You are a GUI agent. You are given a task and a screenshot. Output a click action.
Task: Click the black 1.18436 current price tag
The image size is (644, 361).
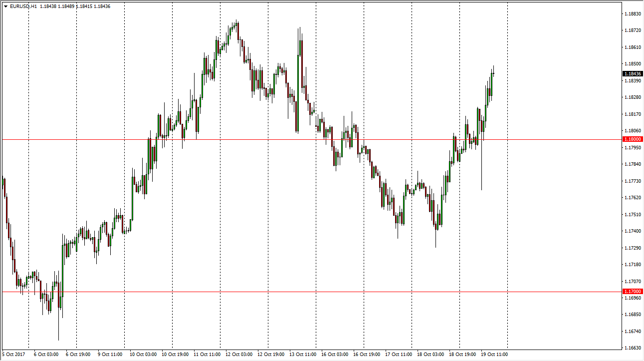[632, 73]
